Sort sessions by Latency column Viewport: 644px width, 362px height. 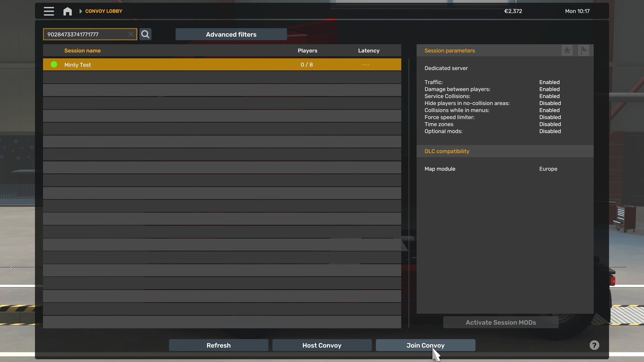point(369,51)
